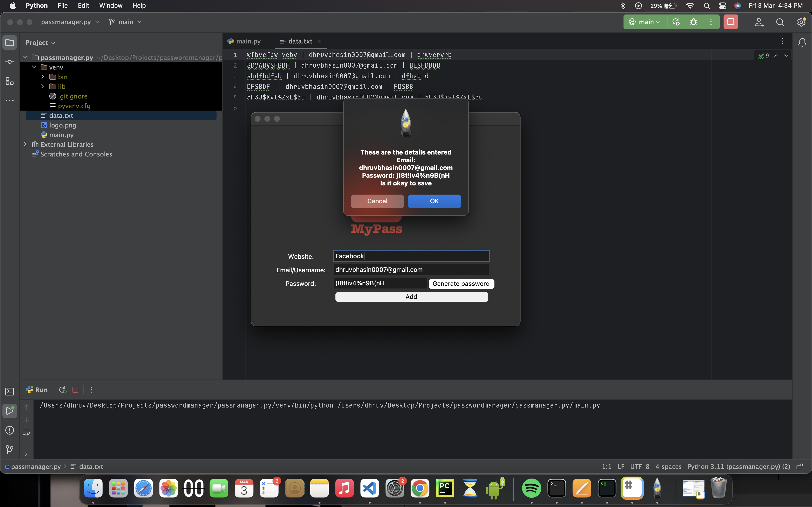Viewport: 812px width, 507px height.
Task: Click the Rerun icon in Run panel
Action: (62, 390)
